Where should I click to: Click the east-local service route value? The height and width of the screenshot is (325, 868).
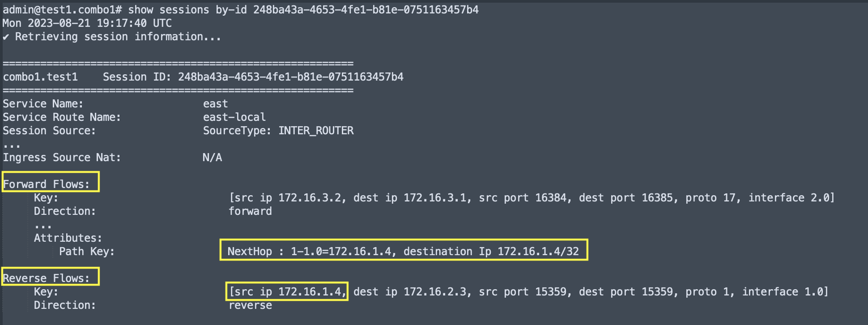tap(234, 117)
